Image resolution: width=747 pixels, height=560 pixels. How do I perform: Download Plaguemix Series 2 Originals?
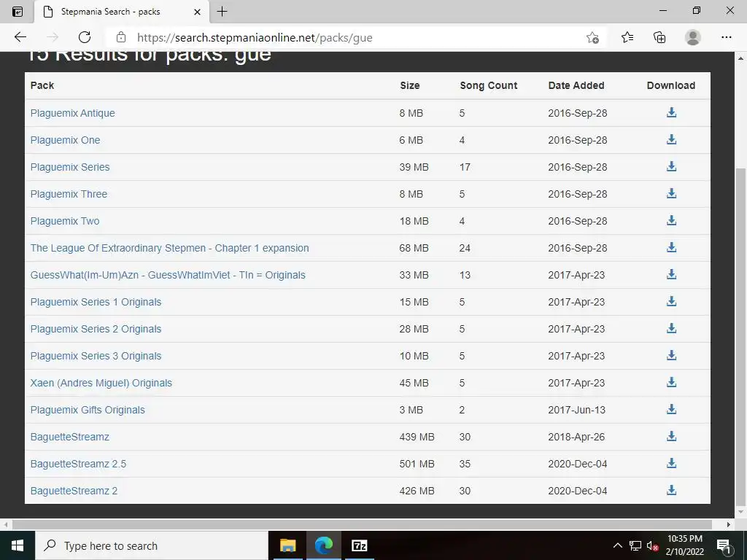tap(671, 329)
